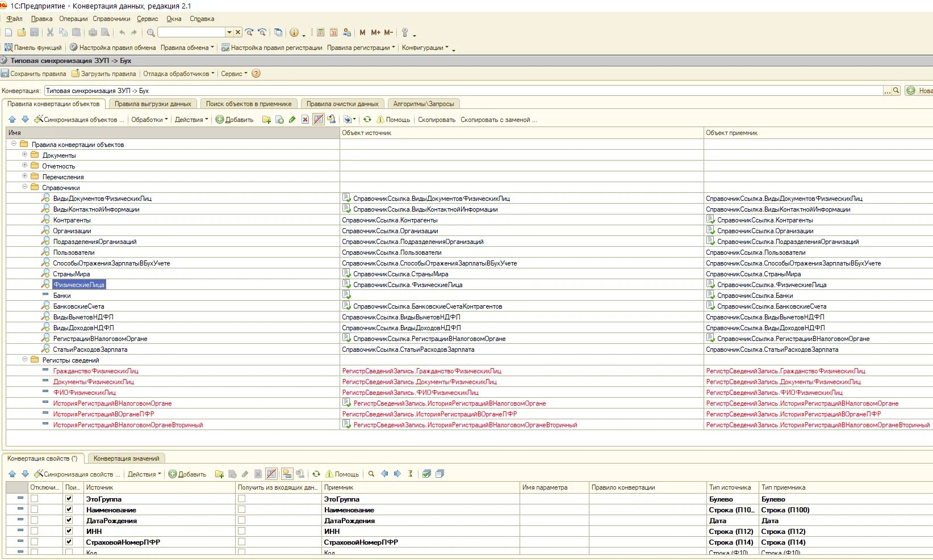Image resolution: width=933 pixels, height=560 pixels.
Task: Click the green refresh icon in object rules toolbar
Action: coord(367,119)
